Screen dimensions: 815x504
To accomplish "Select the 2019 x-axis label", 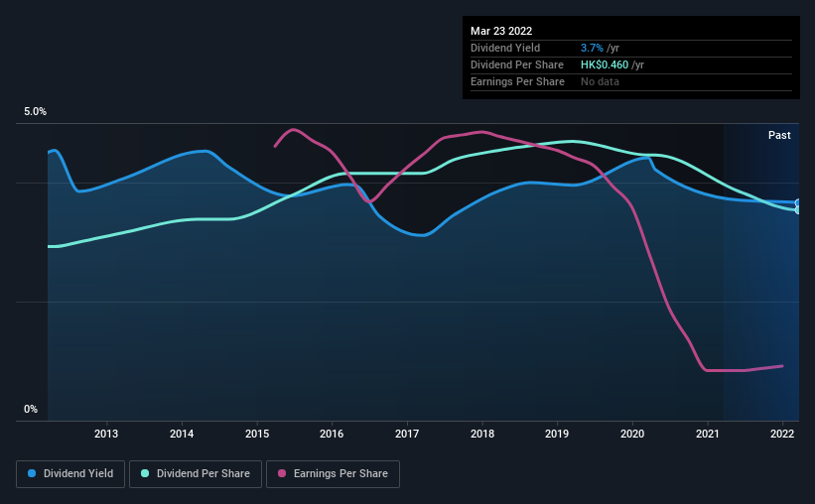I will coord(557,434).
